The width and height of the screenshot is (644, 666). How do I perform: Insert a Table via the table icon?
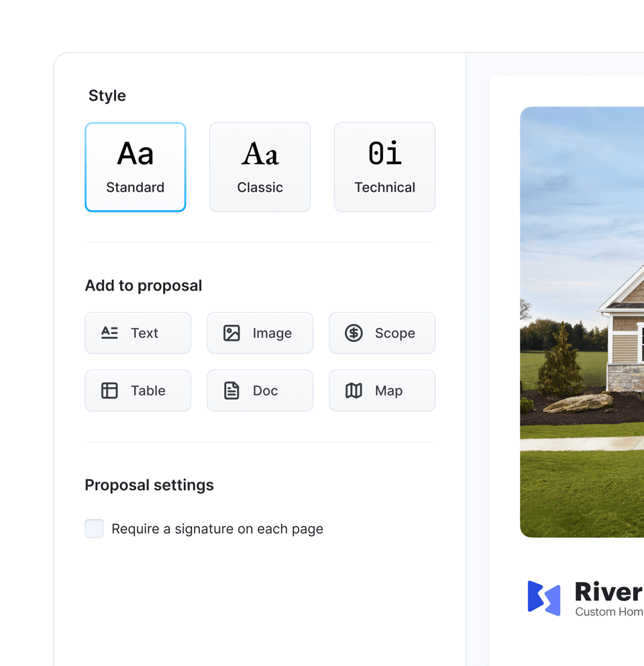pos(109,390)
